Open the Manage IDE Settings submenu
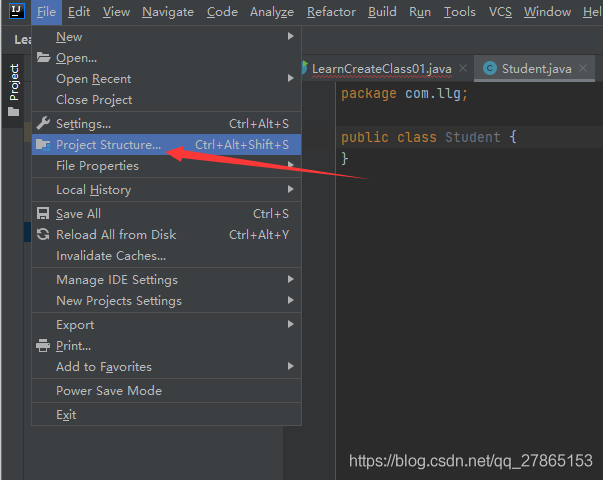The image size is (603, 480). tap(116, 280)
